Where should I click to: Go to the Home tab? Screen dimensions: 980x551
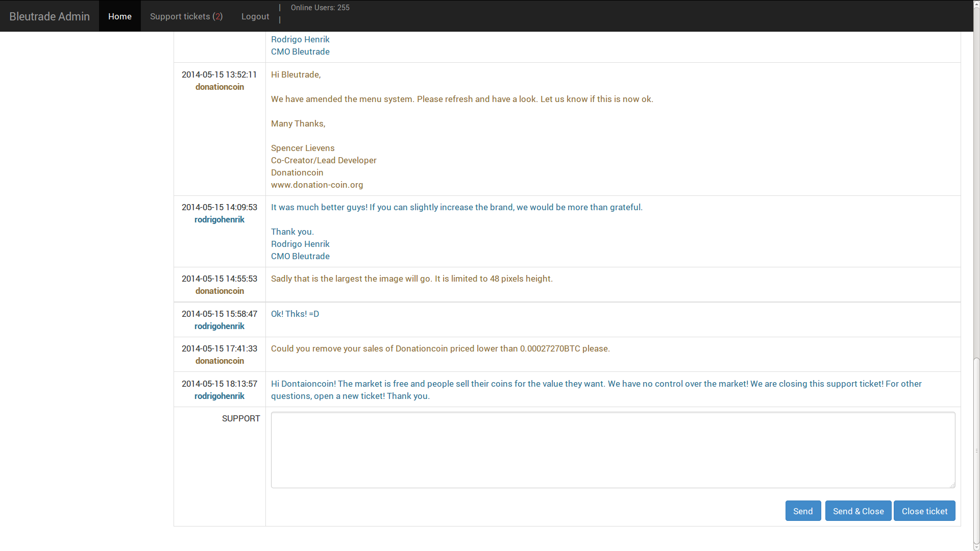click(120, 16)
